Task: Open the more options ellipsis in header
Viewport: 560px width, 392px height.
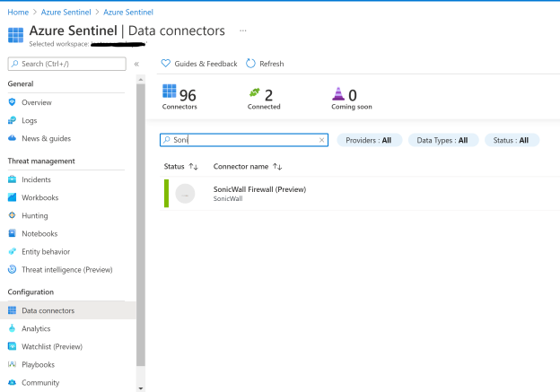Action: 243,30
